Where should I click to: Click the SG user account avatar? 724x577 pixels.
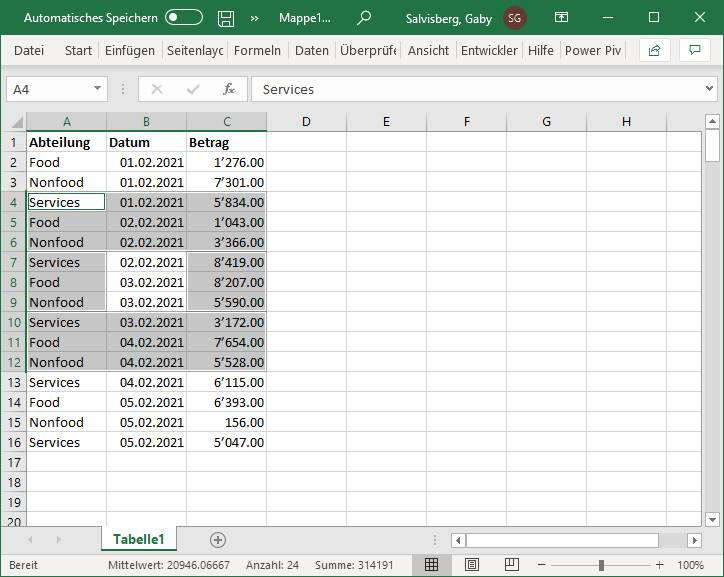point(515,18)
